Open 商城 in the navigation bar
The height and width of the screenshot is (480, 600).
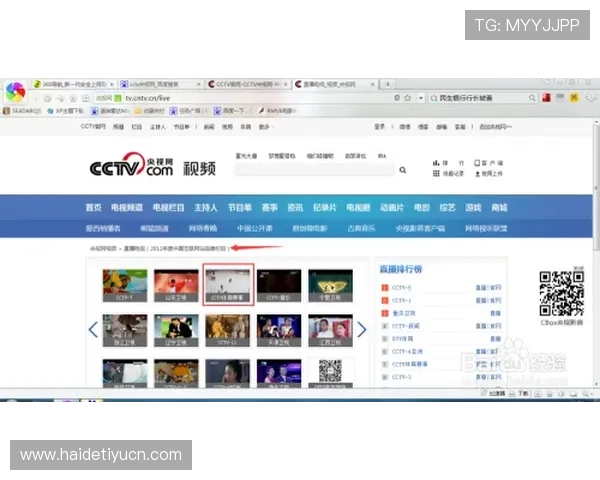point(499,207)
